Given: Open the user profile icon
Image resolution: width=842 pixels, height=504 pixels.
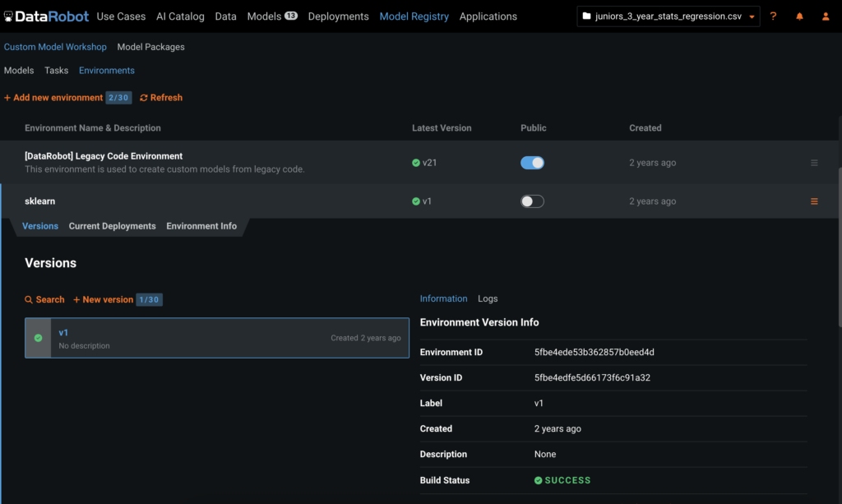Looking at the screenshot, I should click(826, 16).
